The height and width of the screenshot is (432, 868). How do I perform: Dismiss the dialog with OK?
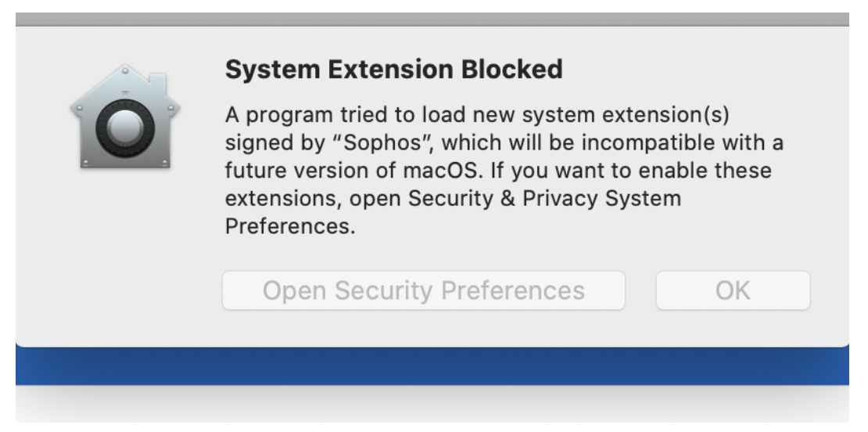(x=733, y=291)
